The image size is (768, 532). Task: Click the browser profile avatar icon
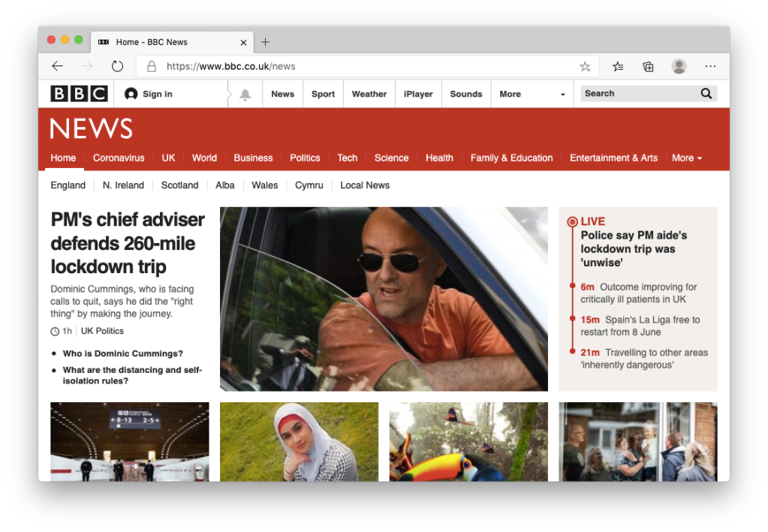coord(679,66)
